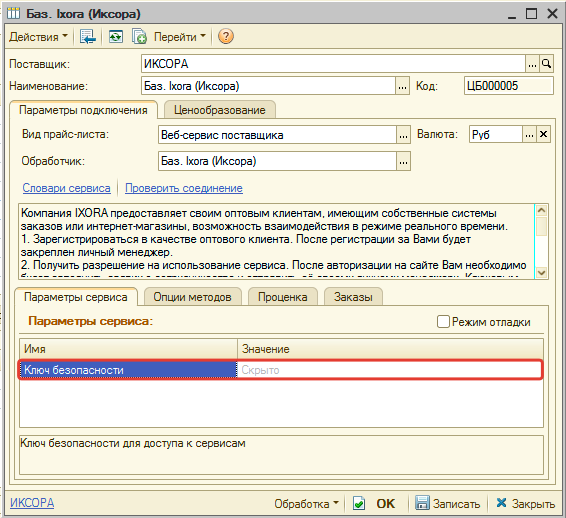
Task: Click OK with the green checkmark
Action: click(374, 503)
